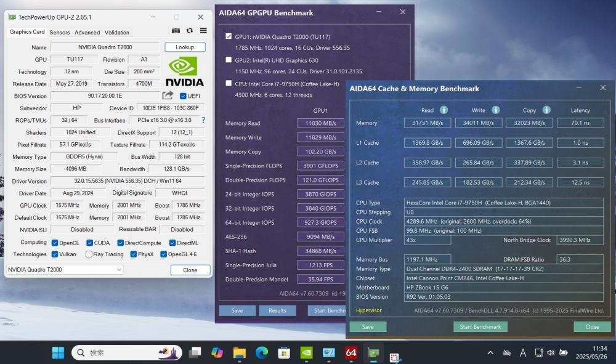Click the GPU-Z refresh icon
Screen dimensions: 616x364
pos(190,31)
